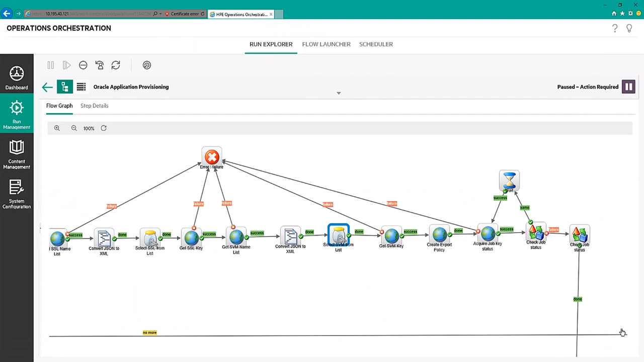This screenshot has width=644, height=362.
Task: Open Content Management in the sidebar
Action: (x=17, y=154)
